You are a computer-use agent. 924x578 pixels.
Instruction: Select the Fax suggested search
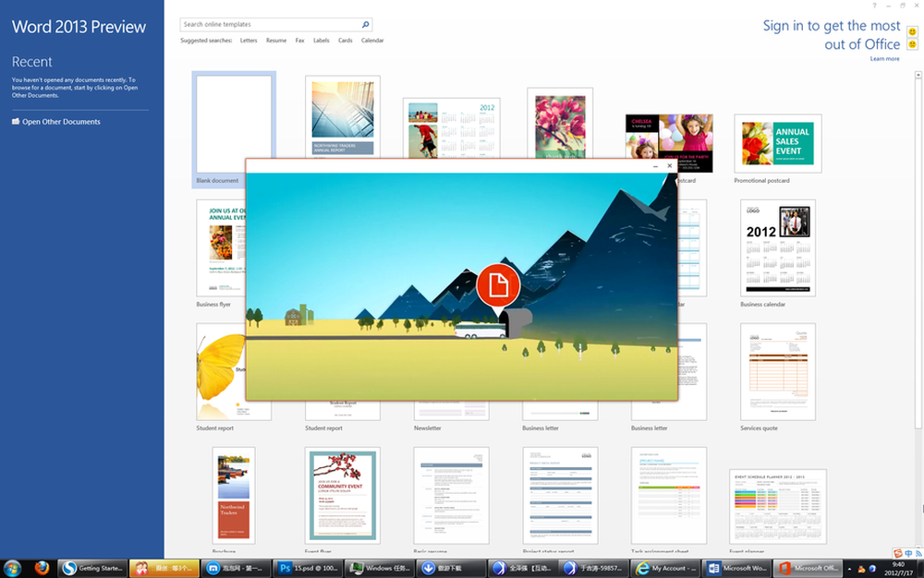click(300, 41)
